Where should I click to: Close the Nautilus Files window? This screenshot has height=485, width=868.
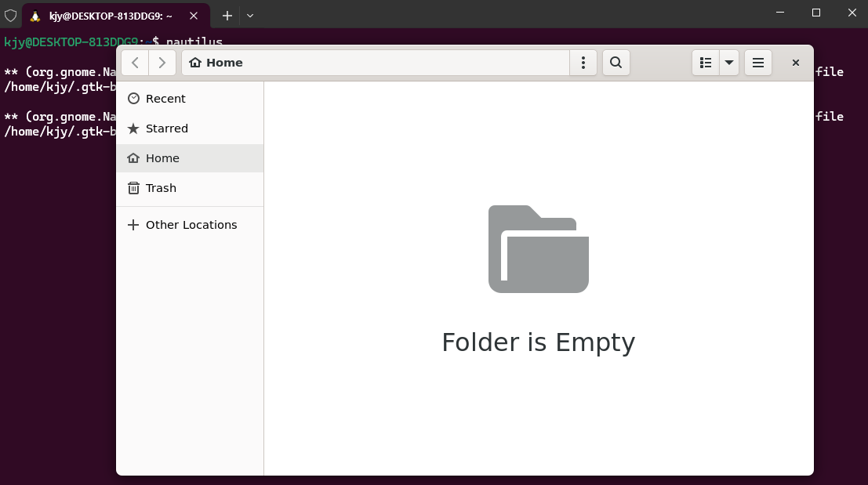click(796, 63)
